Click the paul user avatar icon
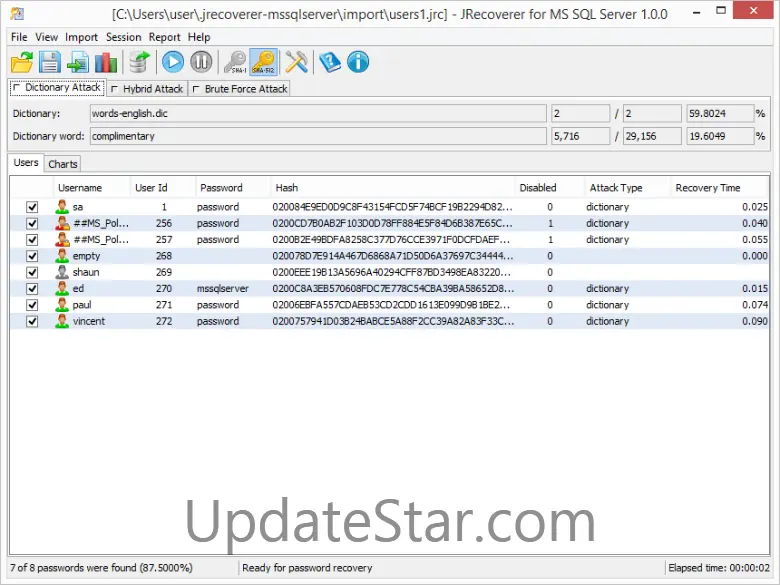Image resolution: width=780 pixels, height=585 pixels. (x=62, y=304)
